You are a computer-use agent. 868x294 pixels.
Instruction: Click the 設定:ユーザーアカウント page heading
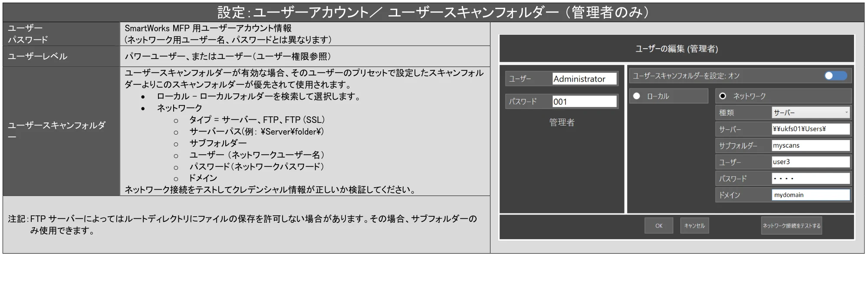[x=433, y=12]
